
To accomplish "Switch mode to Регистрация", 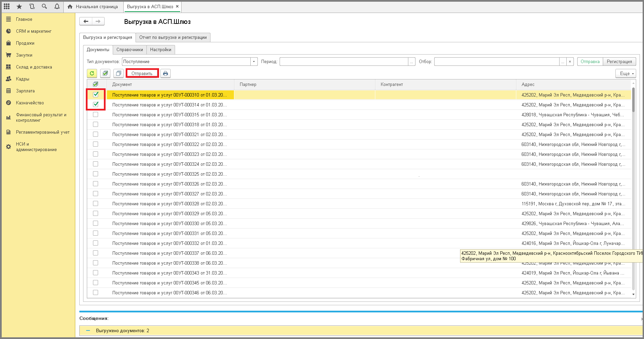I will [619, 62].
